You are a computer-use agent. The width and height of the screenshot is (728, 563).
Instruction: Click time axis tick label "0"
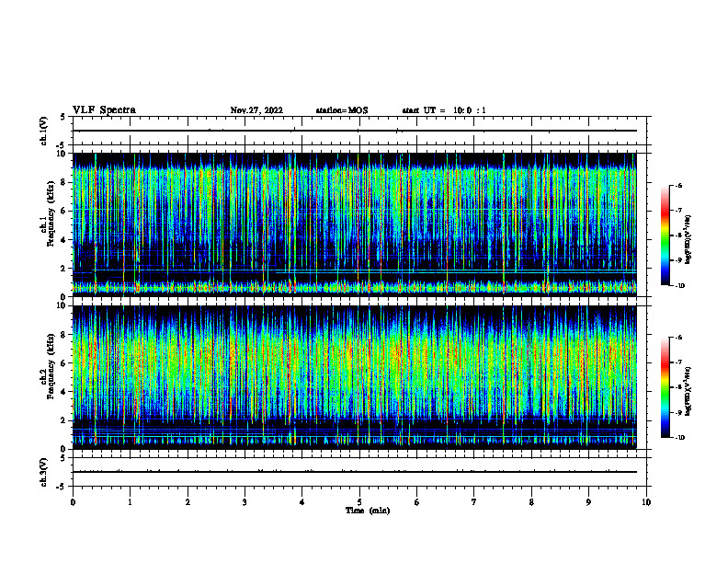pyautogui.click(x=73, y=502)
